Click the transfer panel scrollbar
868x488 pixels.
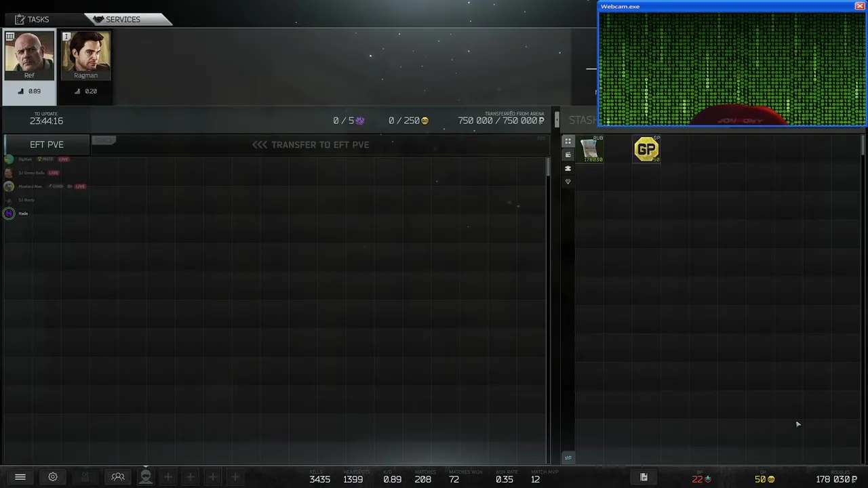pyautogui.click(x=548, y=168)
